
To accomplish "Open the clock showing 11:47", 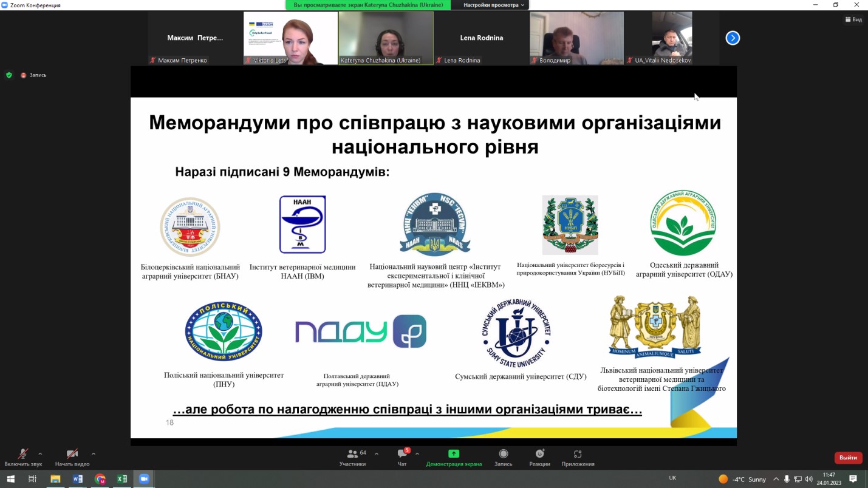I will point(829,479).
